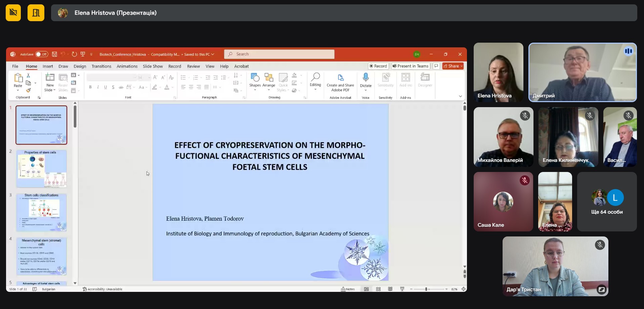The image size is (644, 309).
Task: Click the Paste clipboard icon
Action: (x=18, y=78)
